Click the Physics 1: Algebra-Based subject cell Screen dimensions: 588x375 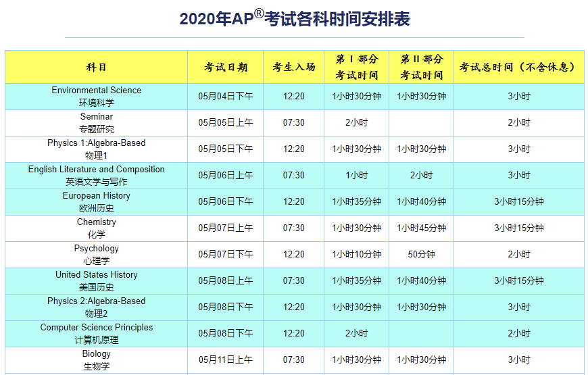(x=96, y=149)
